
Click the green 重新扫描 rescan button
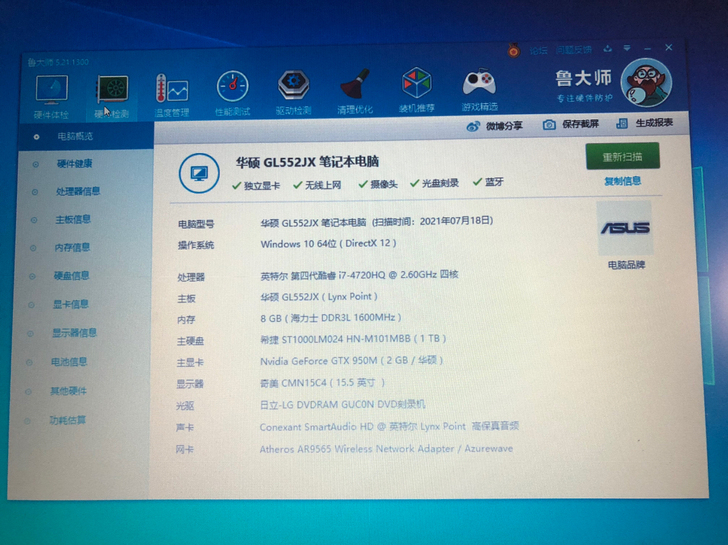(x=622, y=156)
